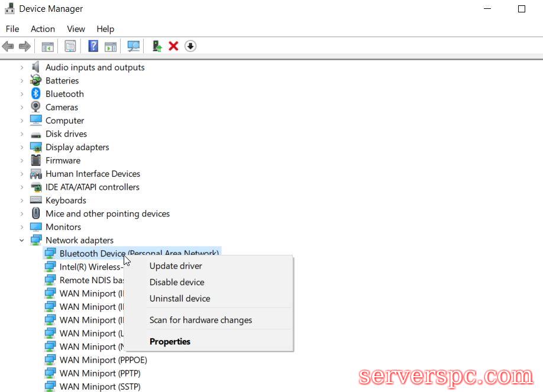Click the red X uninstall device icon

click(x=173, y=46)
